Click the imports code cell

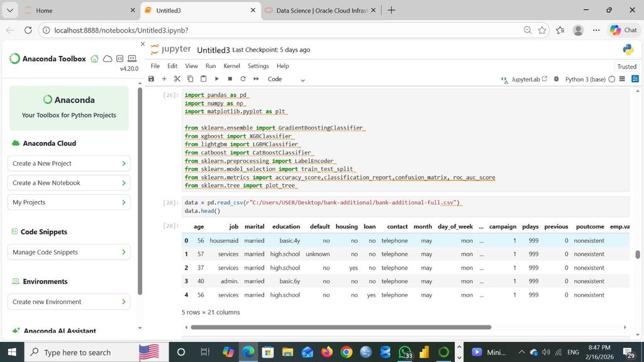click(x=406, y=140)
